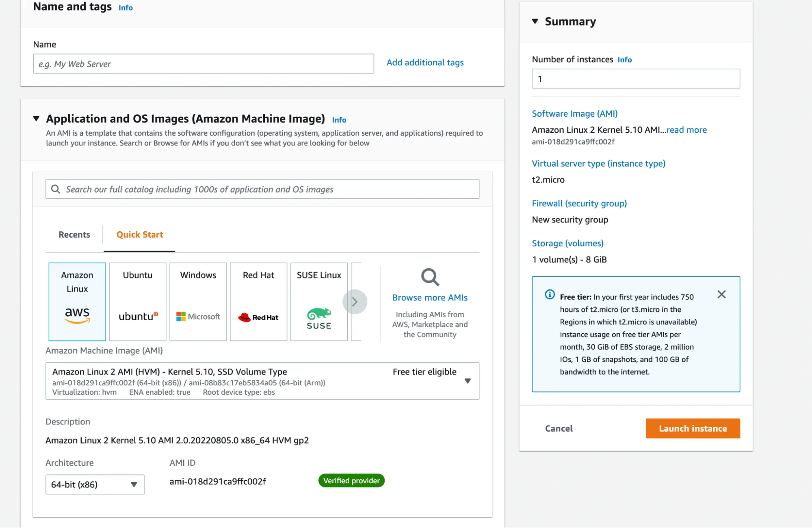The image size is (812, 528).
Task: Open the Storage (volumes) link
Action: click(x=568, y=243)
